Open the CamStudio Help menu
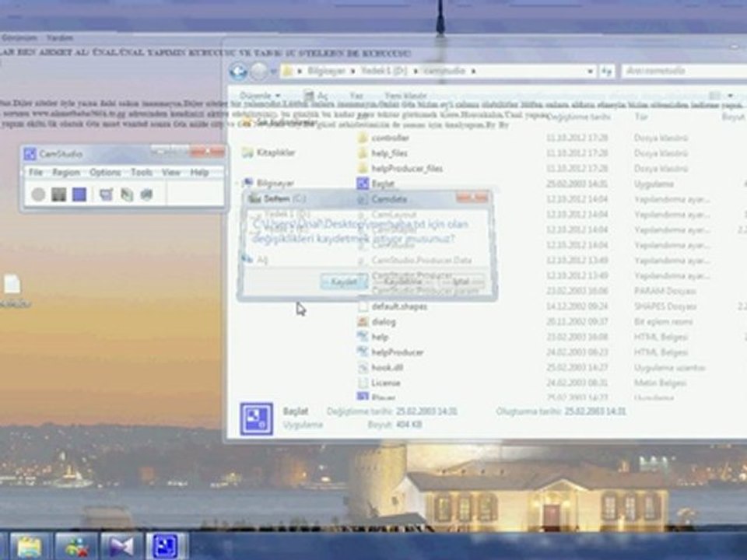This screenshot has width=747, height=560. 199,173
